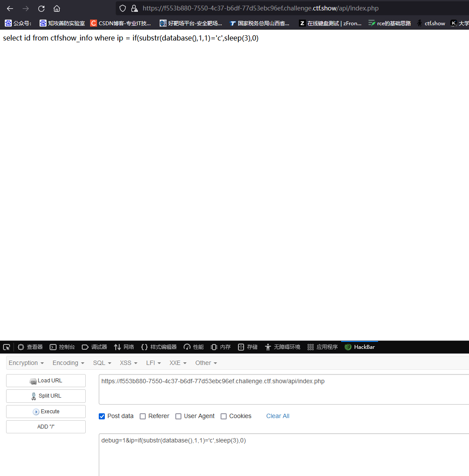Open the 公众号 bookmark

click(x=18, y=24)
